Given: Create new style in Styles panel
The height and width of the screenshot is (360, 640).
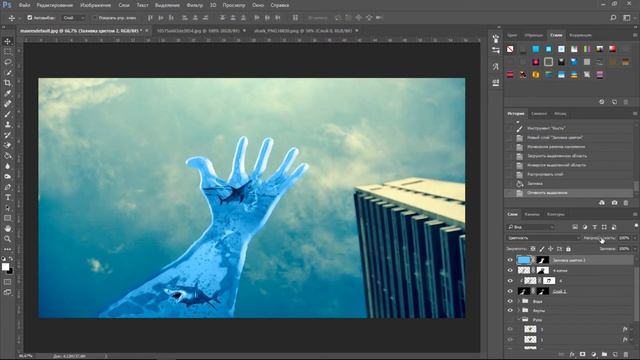Looking at the screenshot, I should click(614, 102).
